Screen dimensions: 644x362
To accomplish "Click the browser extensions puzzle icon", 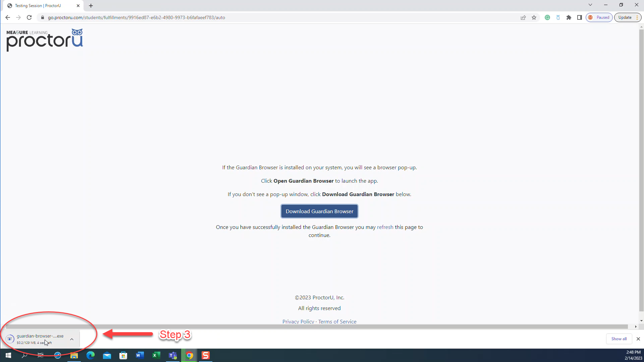I will point(569,17).
